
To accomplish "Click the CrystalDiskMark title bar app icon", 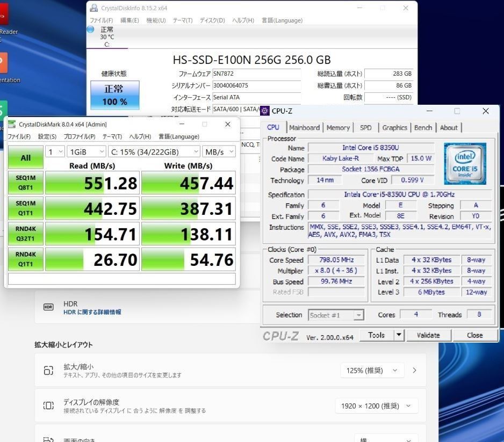I will click(x=12, y=124).
